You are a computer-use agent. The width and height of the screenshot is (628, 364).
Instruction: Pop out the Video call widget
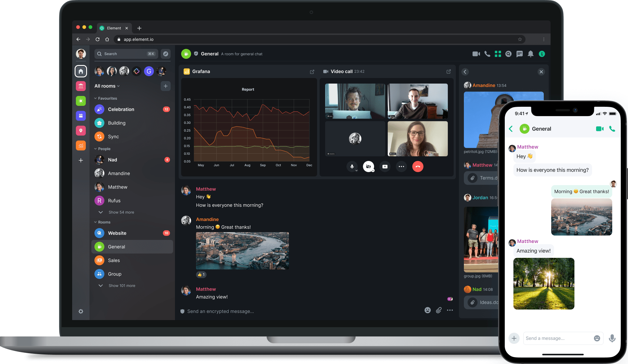(x=448, y=71)
